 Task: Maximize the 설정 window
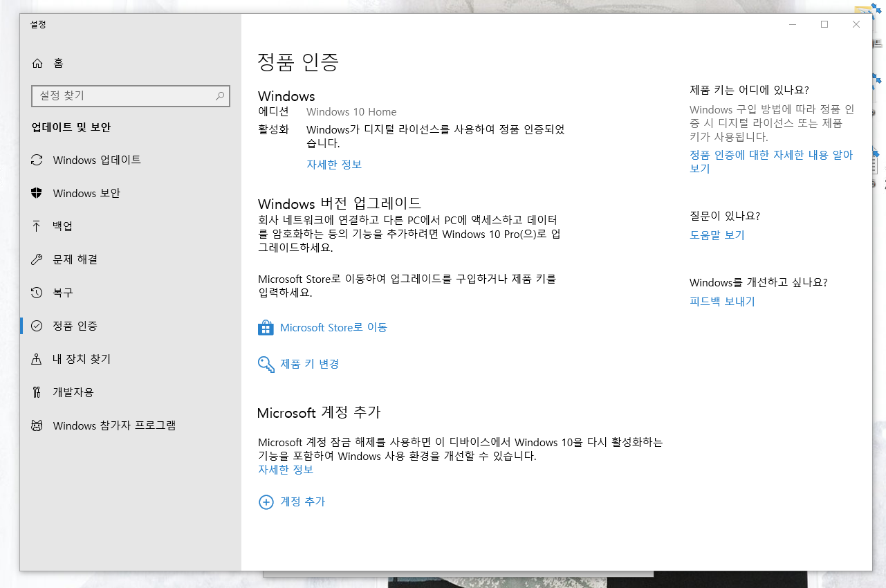point(824,24)
